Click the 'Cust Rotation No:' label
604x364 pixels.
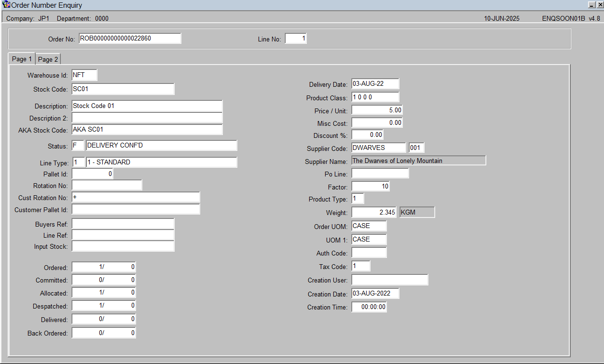pyautogui.click(x=43, y=198)
